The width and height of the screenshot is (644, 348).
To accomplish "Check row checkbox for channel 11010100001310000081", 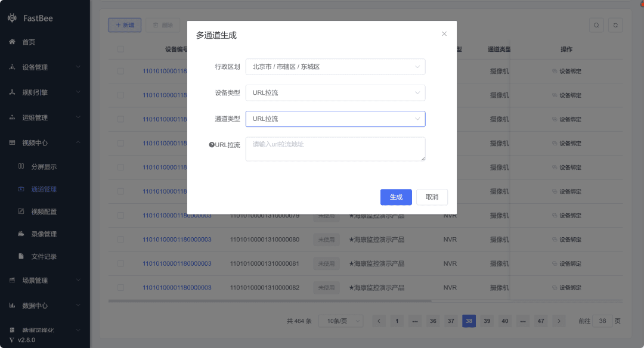I will tap(120, 263).
